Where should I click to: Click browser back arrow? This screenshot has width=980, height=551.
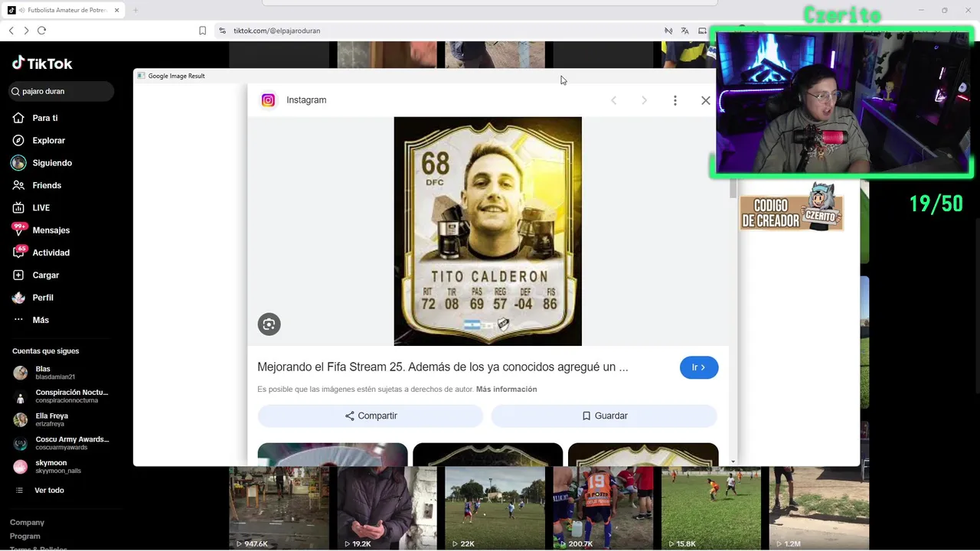pyautogui.click(x=11, y=31)
